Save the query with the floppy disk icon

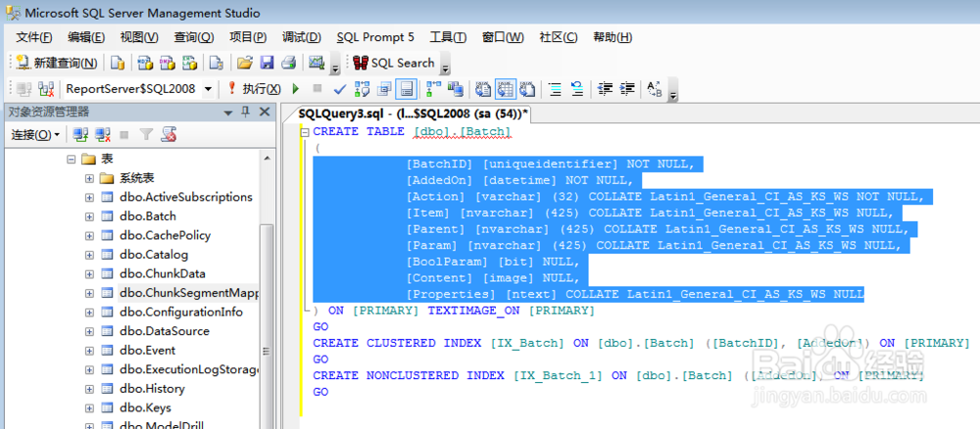pyautogui.click(x=267, y=63)
